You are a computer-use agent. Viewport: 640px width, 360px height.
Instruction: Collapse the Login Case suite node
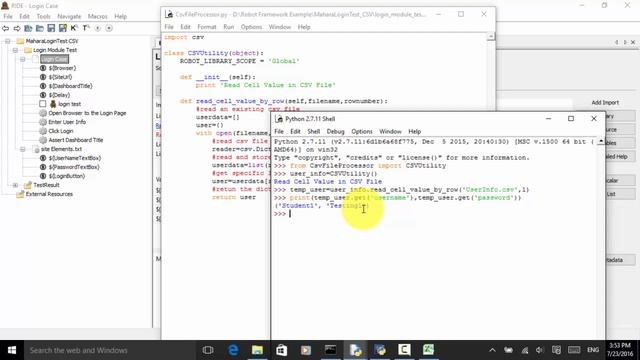[23, 59]
